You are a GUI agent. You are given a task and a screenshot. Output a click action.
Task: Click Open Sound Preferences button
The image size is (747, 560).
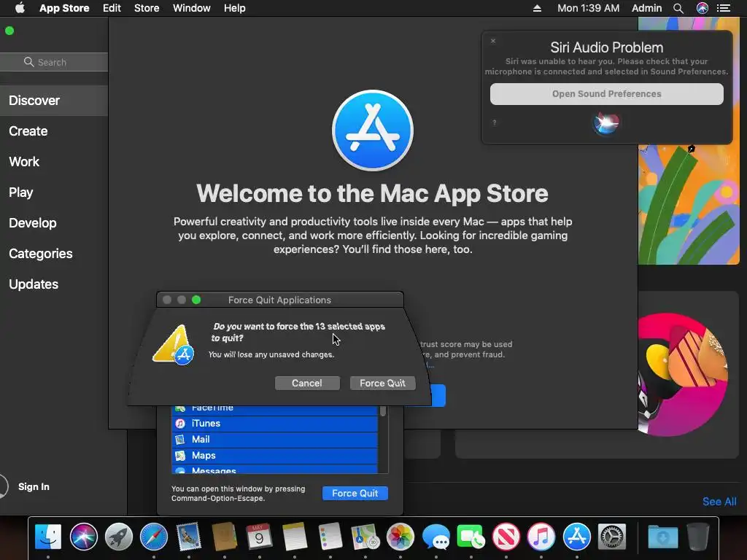click(606, 94)
